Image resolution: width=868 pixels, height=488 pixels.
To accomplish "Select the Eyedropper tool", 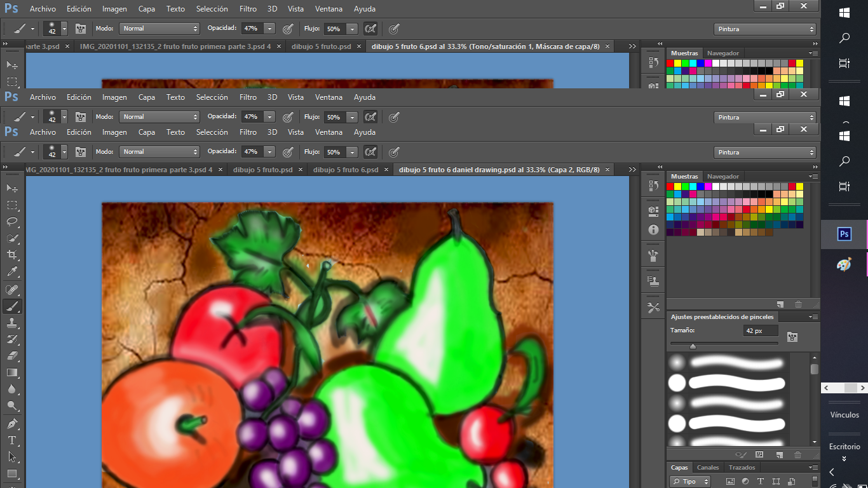I will pos(12,271).
